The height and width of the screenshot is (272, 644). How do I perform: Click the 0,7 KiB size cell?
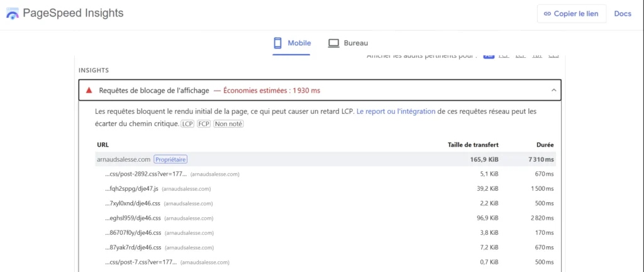489,262
